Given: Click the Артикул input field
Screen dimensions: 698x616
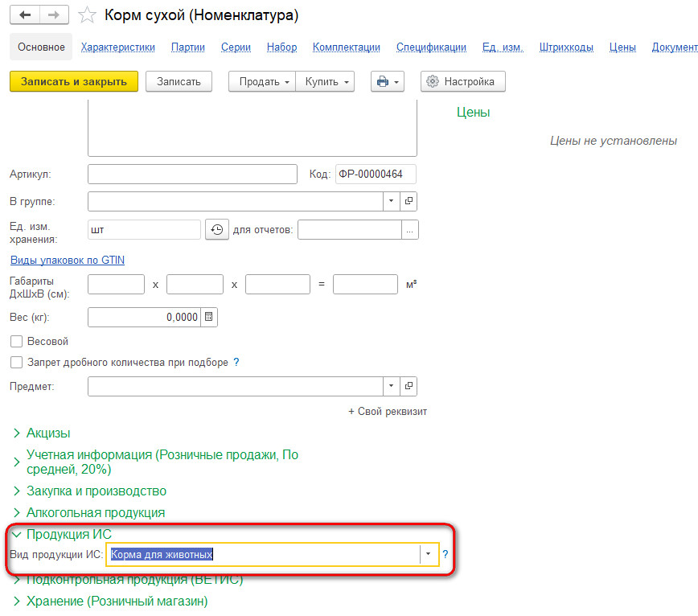Looking at the screenshot, I should 192,174.
